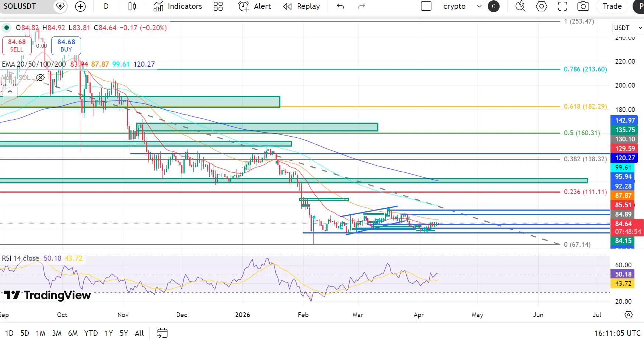Expand the layout options chevron
The width and height of the screenshot is (644, 341).
pyautogui.click(x=479, y=6)
